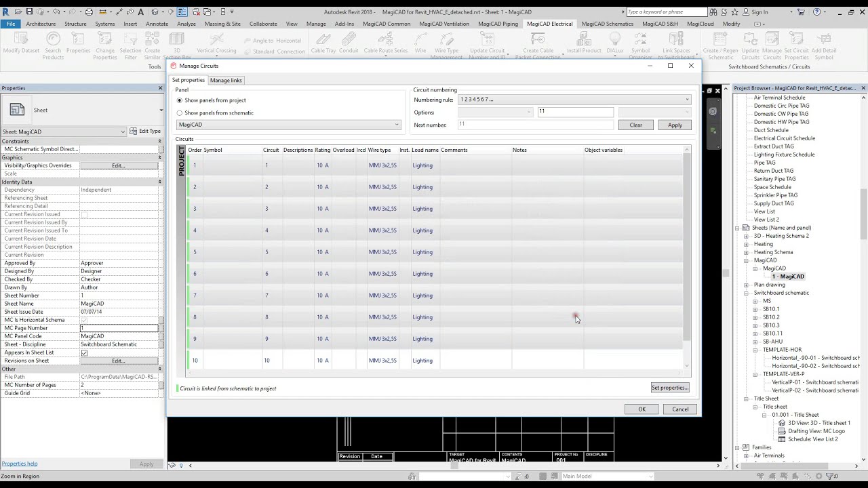
Task: Select 'Drafting View: MC Logo' in Project Browser
Action: tap(816, 431)
